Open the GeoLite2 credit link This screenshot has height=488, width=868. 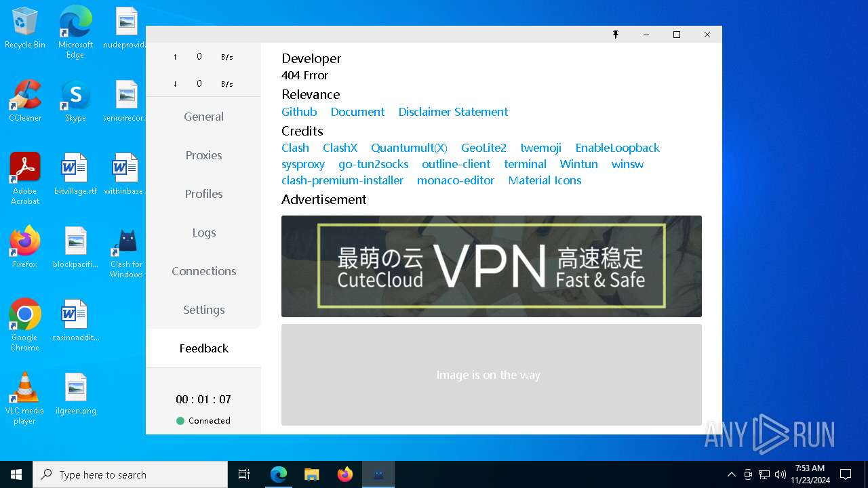point(484,148)
